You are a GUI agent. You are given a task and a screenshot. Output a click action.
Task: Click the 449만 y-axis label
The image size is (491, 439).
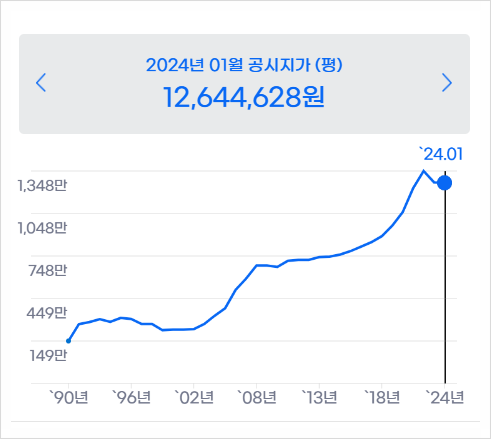[47, 313]
